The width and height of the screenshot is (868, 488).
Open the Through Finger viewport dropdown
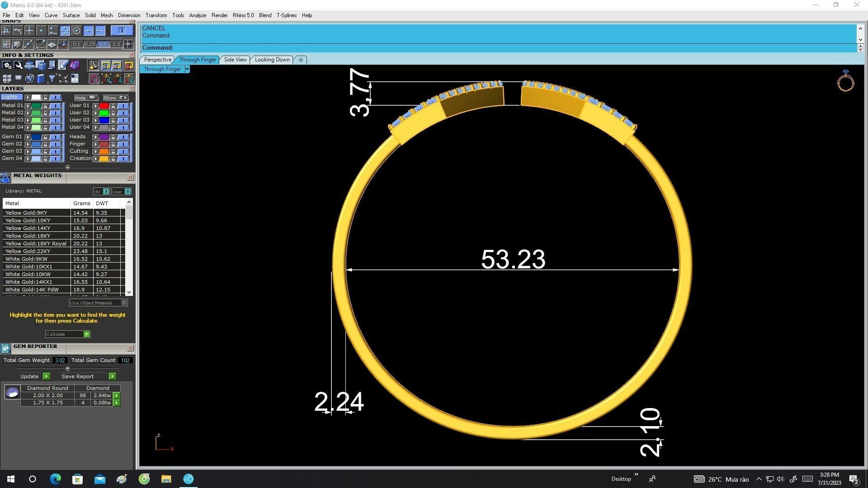187,69
